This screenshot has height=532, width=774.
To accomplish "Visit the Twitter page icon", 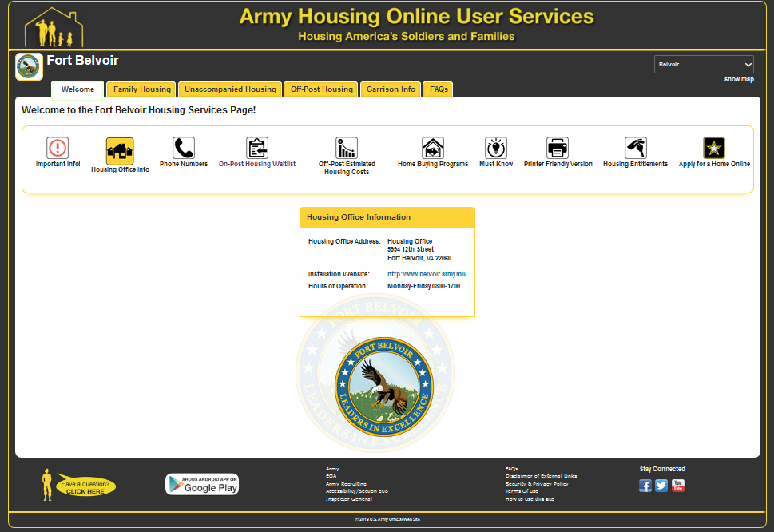I will [661, 486].
